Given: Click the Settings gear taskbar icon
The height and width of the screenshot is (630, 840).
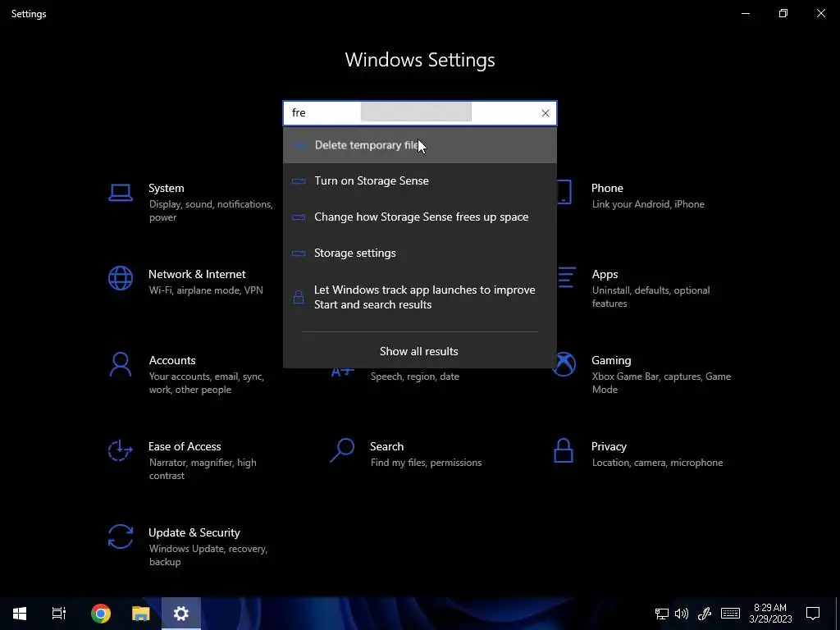Looking at the screenshot, I should [181, 614].
